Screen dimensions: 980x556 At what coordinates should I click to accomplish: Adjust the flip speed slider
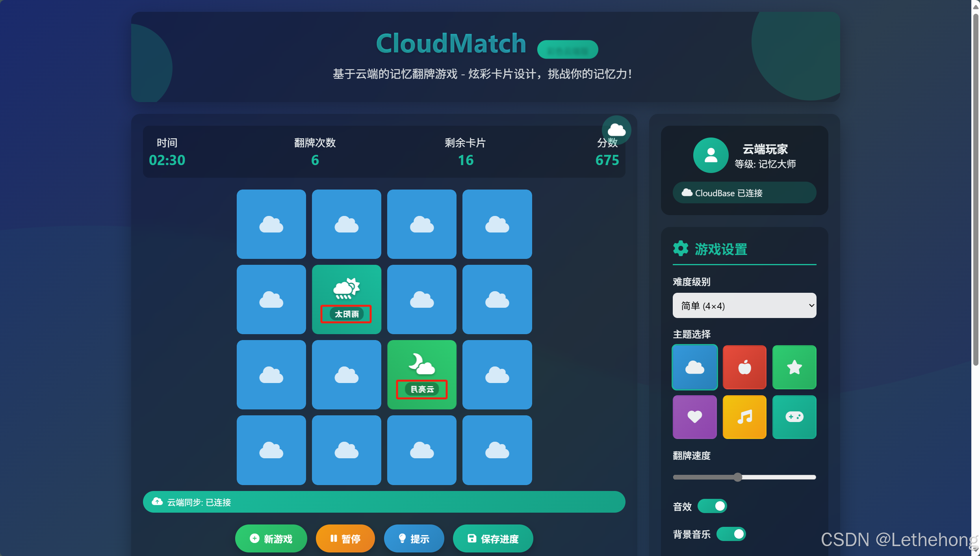[738, 477]
